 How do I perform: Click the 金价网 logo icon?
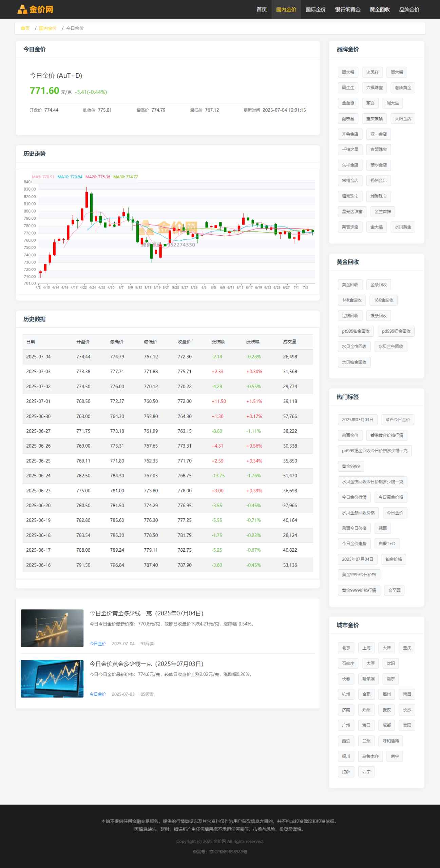click(x=22, y=9)
